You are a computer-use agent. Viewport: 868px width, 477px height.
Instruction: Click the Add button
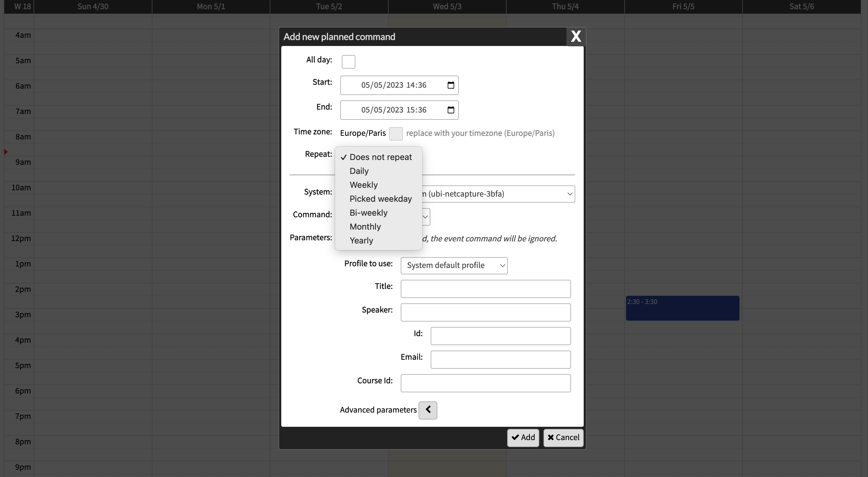coord(523,438)
